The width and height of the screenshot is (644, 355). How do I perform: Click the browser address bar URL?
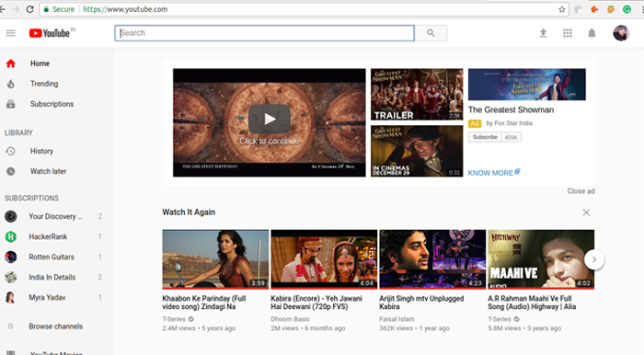click(x=125, y=9)
